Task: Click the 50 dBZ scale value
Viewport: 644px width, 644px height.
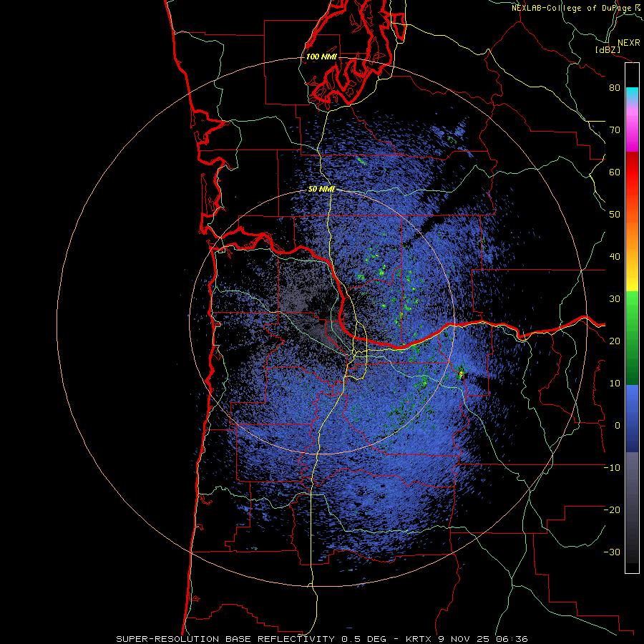Action: pos(615,215)
